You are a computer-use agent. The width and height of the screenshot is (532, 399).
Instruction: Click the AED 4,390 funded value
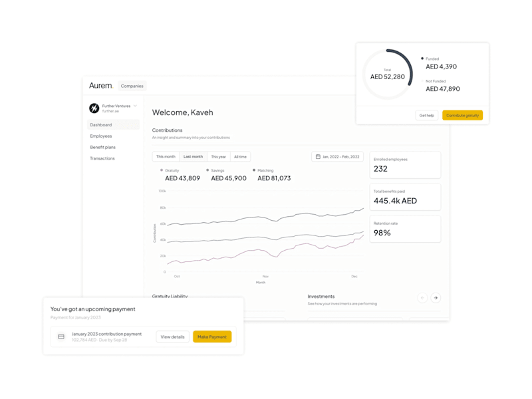click(441, 66)
